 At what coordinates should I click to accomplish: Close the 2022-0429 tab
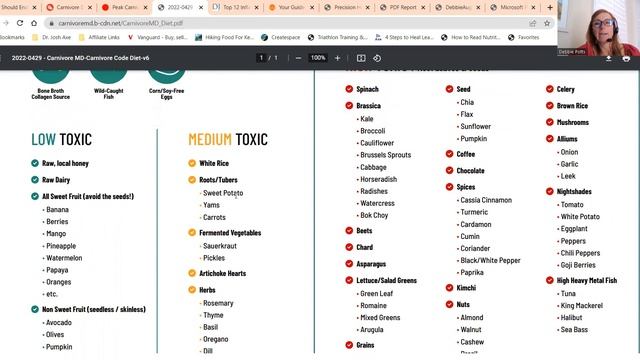[200, 7]
